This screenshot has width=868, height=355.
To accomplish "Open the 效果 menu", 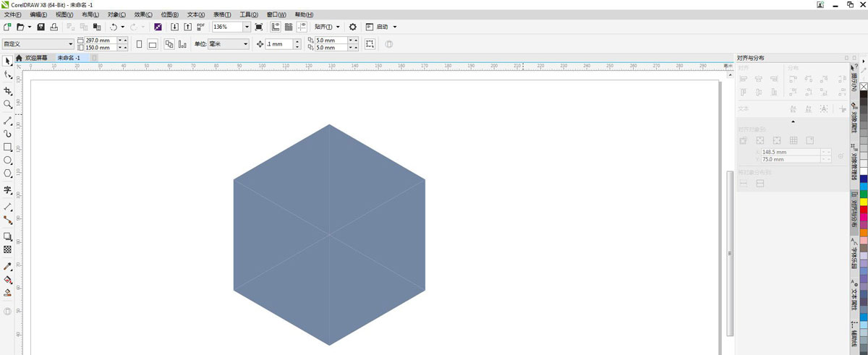I will [144, 14].
